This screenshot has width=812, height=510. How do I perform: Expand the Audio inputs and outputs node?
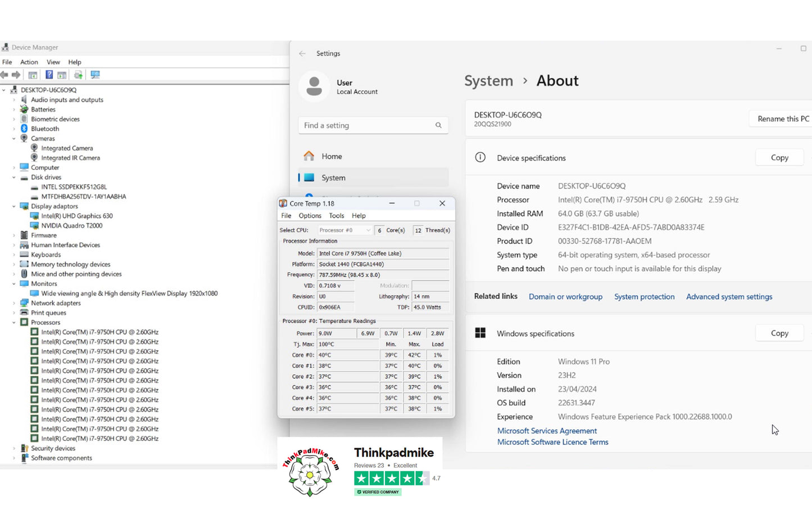coord(14,100)
